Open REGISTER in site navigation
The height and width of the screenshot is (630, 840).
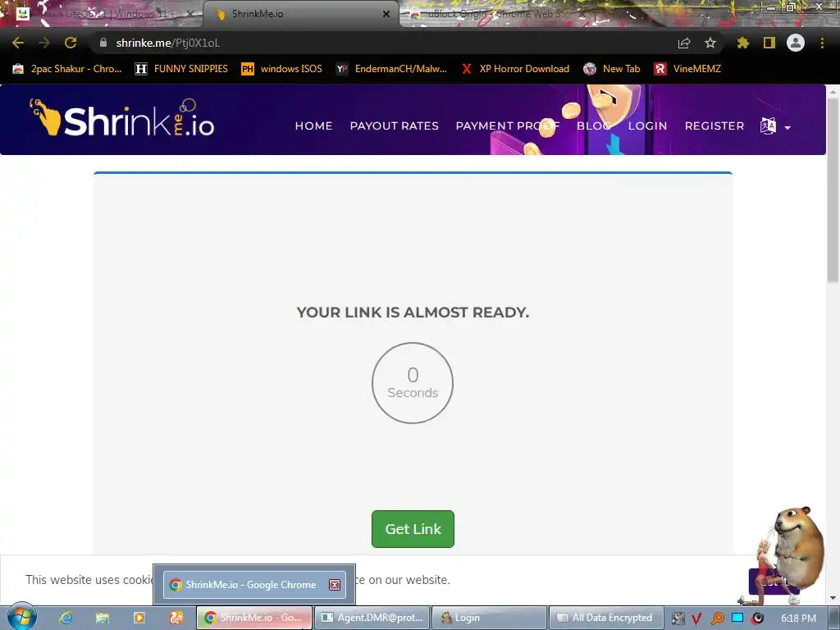click(x=714, y=126)
